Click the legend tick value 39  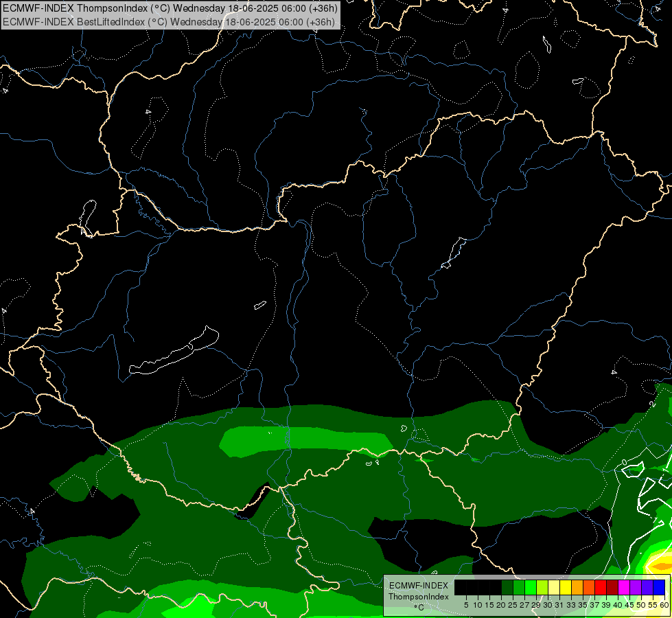tap(606, 605)
